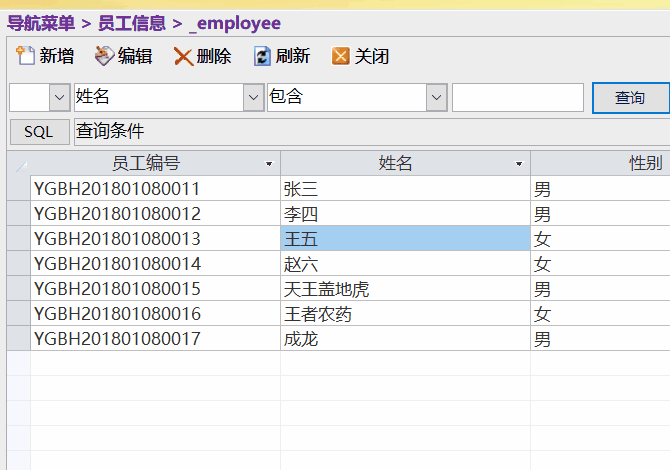670x470 pixels.
Task: Click the 删除 text label
Action: (x=214, y=56)
